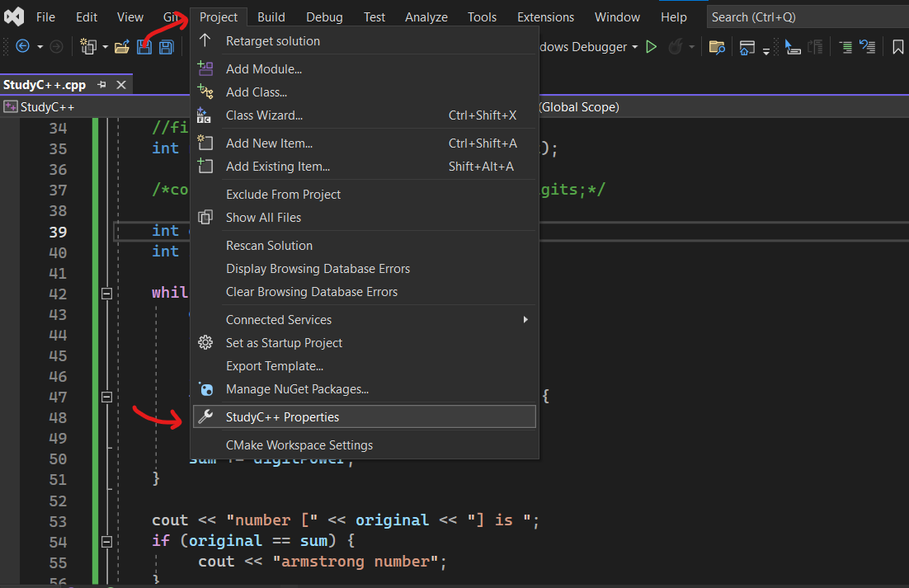Select the StudyC++.cpp editor tab
Image resolution: width=909 pixels, height=588 pixels.
(45, 85)
